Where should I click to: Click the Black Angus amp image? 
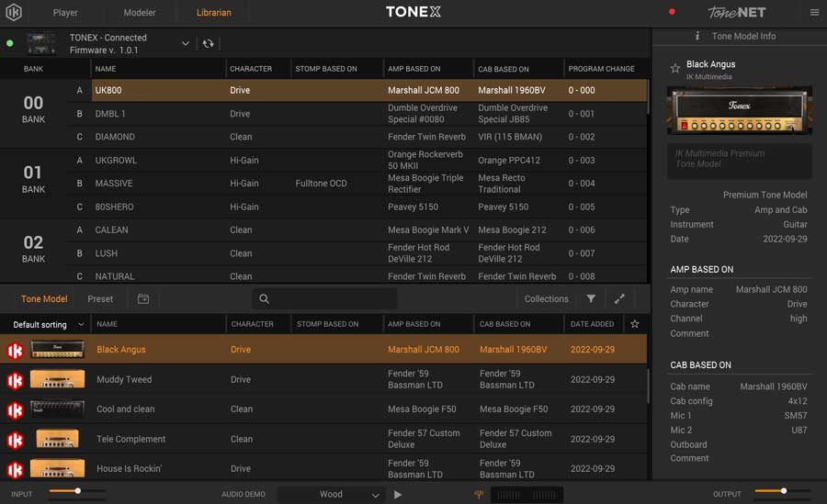tap(740, 111)
